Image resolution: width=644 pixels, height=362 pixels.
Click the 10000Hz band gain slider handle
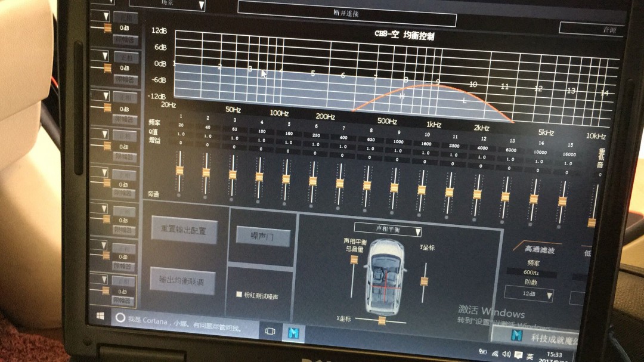(x=534, y=199)
